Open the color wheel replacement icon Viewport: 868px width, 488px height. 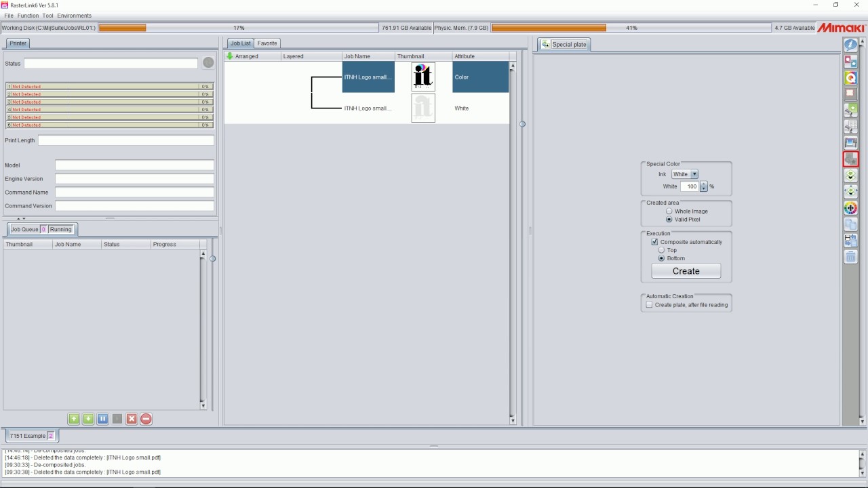pyautogui.click(x=850, y=208)
